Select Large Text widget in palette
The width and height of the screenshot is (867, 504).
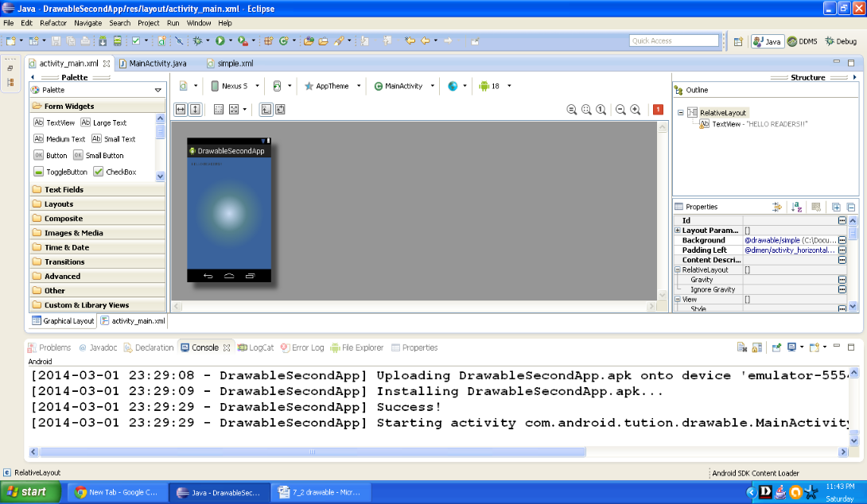pyautogui.click(x=103, y=122)
